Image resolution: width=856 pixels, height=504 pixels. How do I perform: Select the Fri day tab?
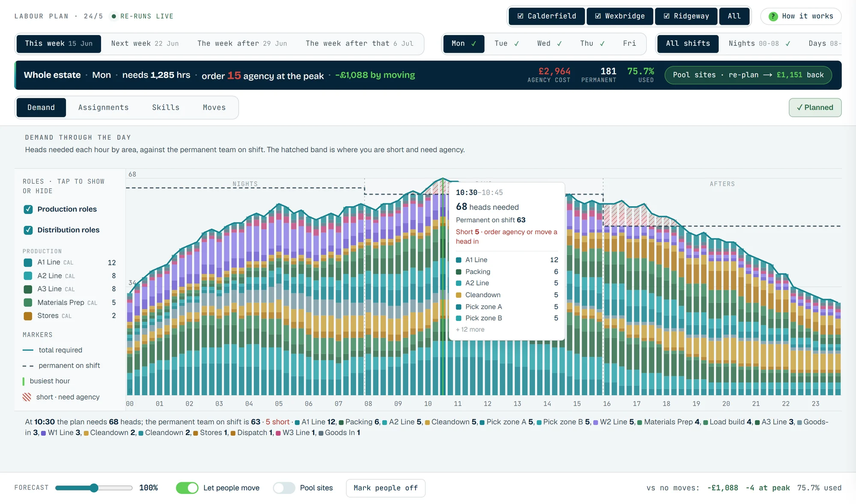point(629,44)
